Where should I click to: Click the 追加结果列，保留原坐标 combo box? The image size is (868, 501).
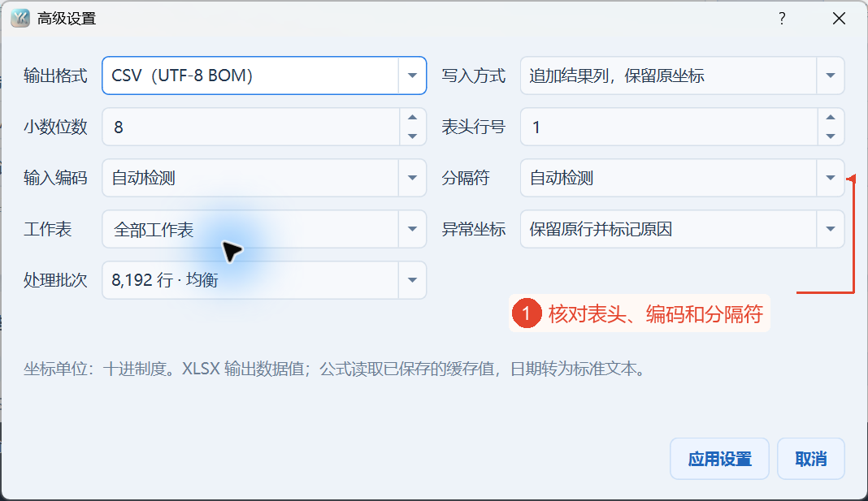pyautogui.click(x=682, y=76)
